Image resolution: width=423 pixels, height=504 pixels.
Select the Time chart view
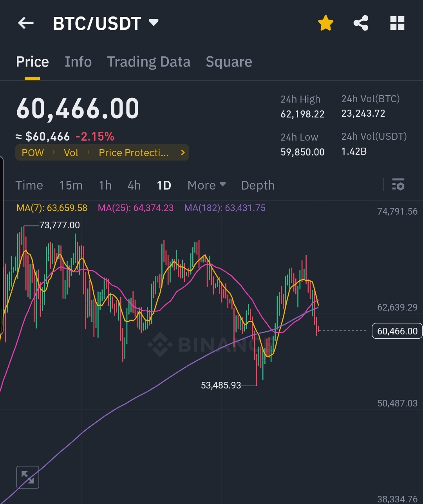pos(29,185)
